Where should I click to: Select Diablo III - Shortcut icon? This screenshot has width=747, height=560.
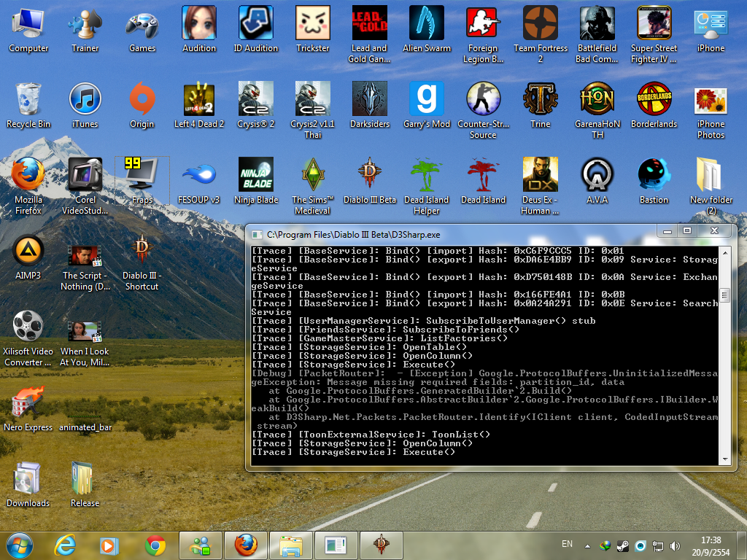142,262
